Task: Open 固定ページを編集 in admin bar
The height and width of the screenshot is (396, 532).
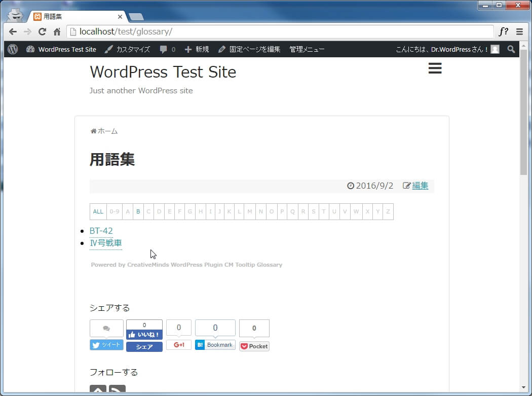Action: tap(249, 49)
